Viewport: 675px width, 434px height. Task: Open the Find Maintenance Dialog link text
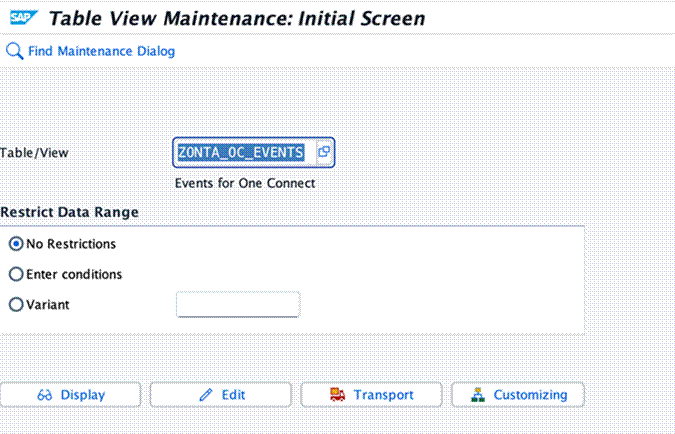coord(101,51)
